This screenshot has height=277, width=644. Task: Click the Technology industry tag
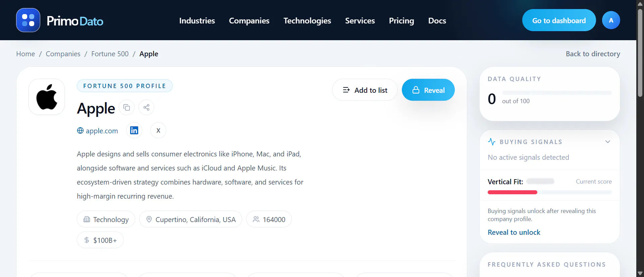(x=106, y=219)
